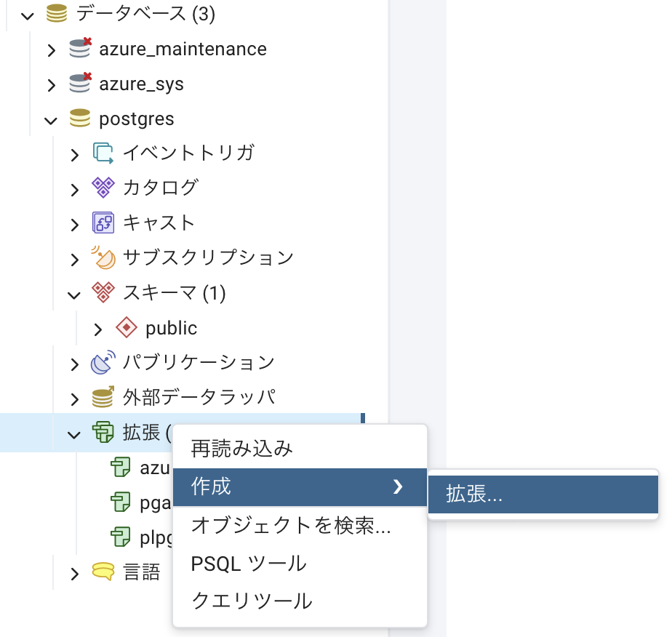The height and width of the screenshot is (637, 672).
Task: Expand the azure_maintenance database node
Action: coord(52,48)
